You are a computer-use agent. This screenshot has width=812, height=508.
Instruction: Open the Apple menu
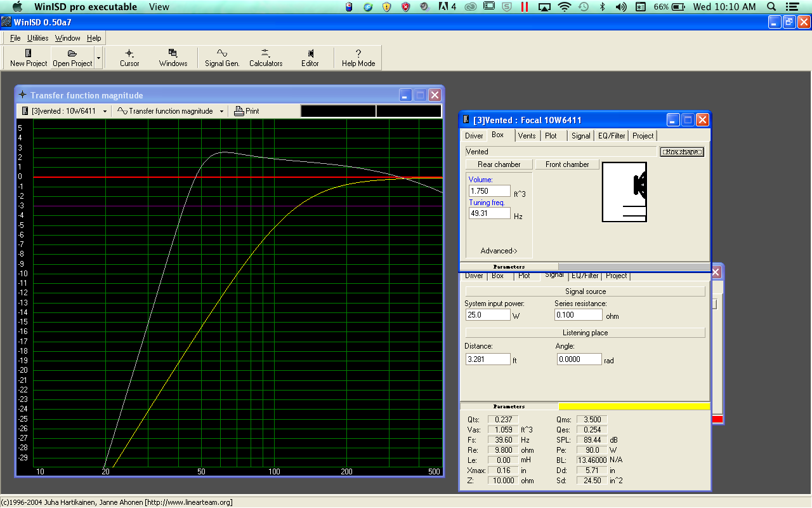click(17, 7)
